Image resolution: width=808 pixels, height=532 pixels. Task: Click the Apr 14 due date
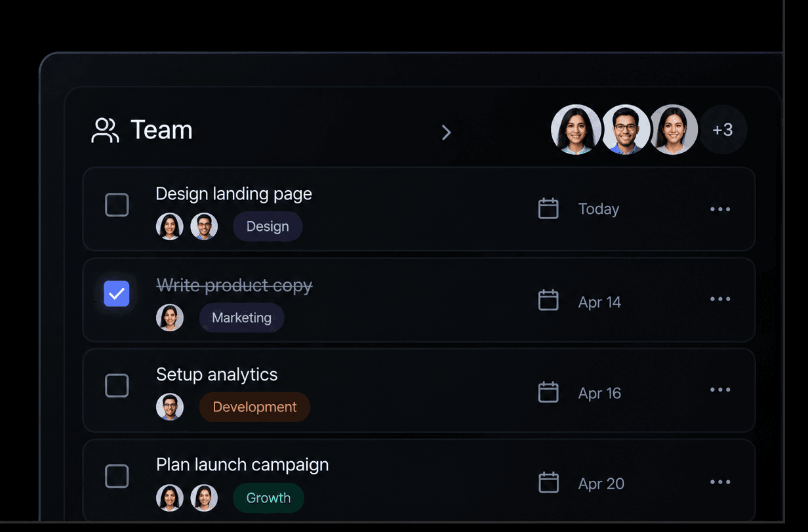[x=599, y=302]
